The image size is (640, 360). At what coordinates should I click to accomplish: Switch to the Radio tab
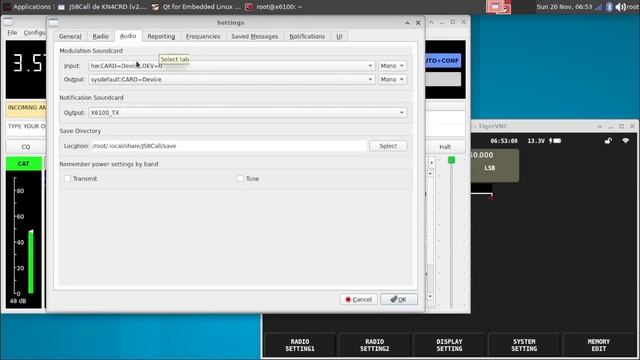click(100, 36)
